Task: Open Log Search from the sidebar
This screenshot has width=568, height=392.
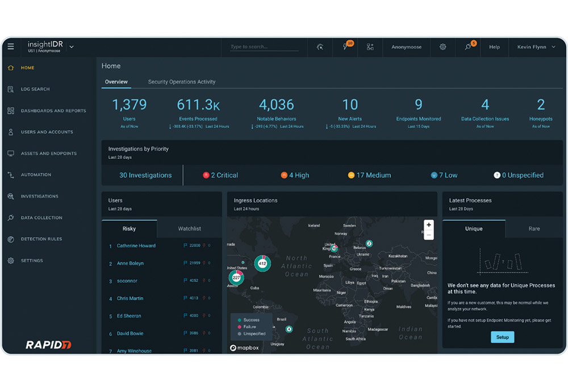Action: (x=35, y=89)
